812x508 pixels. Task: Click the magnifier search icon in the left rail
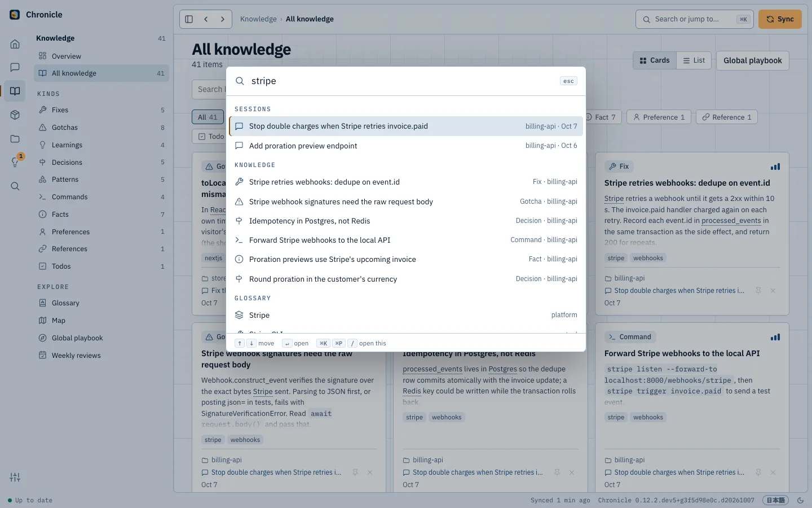tap(15, 186)
